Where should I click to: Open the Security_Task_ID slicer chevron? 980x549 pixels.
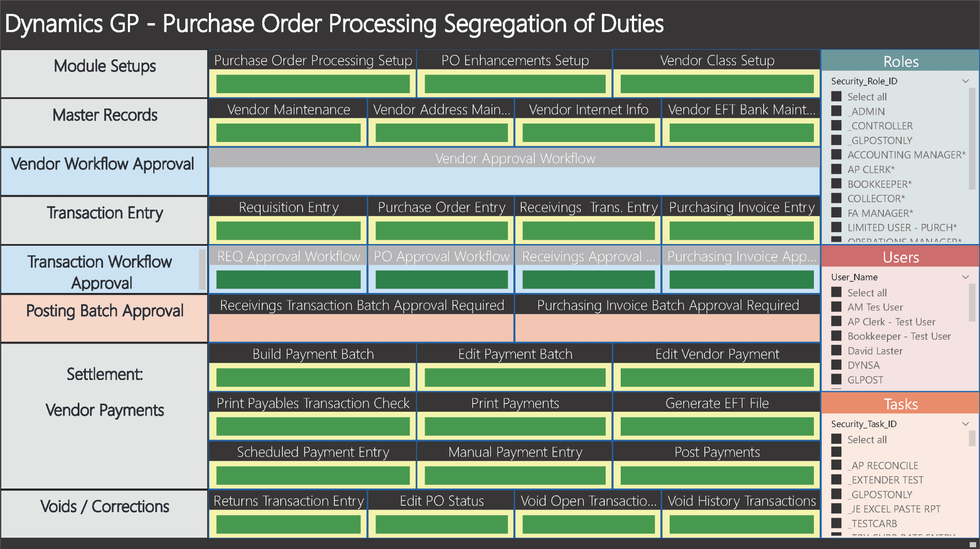965,424
